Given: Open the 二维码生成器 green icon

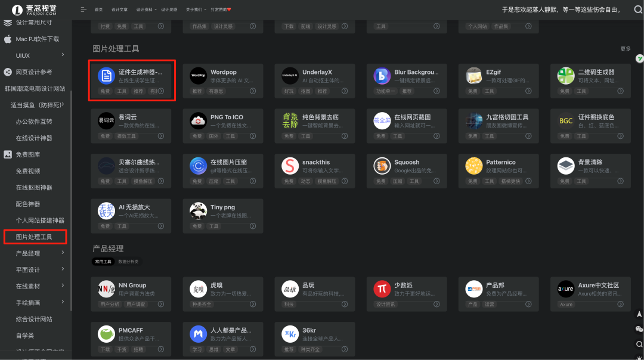Looking at the screenshot, I should pyautogui.click(x=566, y=76).
